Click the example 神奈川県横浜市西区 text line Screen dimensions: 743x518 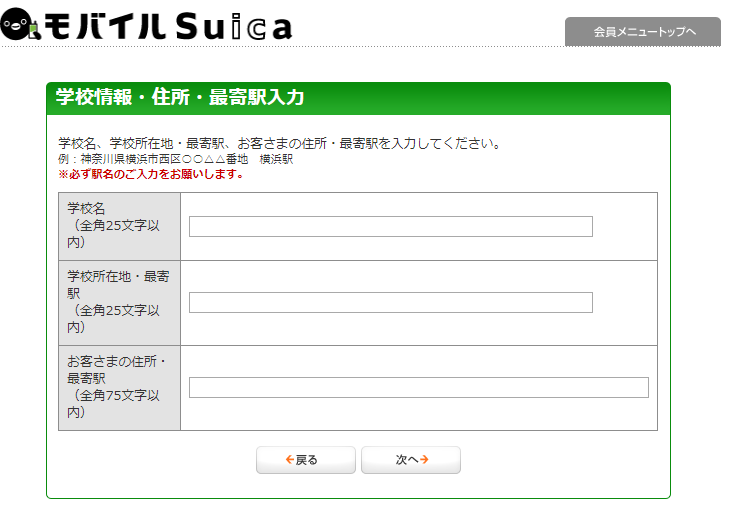(x=175, y=159)
